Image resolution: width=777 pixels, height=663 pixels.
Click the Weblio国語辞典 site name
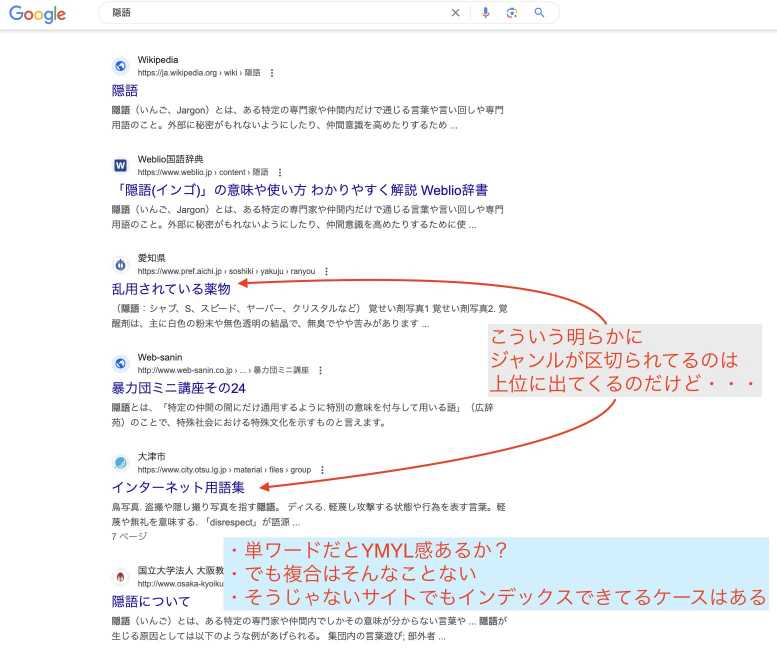click(170, 159)
